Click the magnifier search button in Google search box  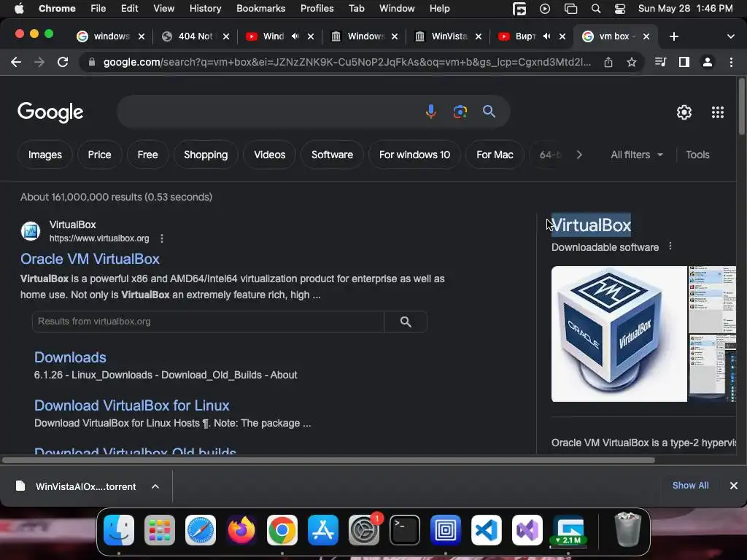(x=489, y=112)
